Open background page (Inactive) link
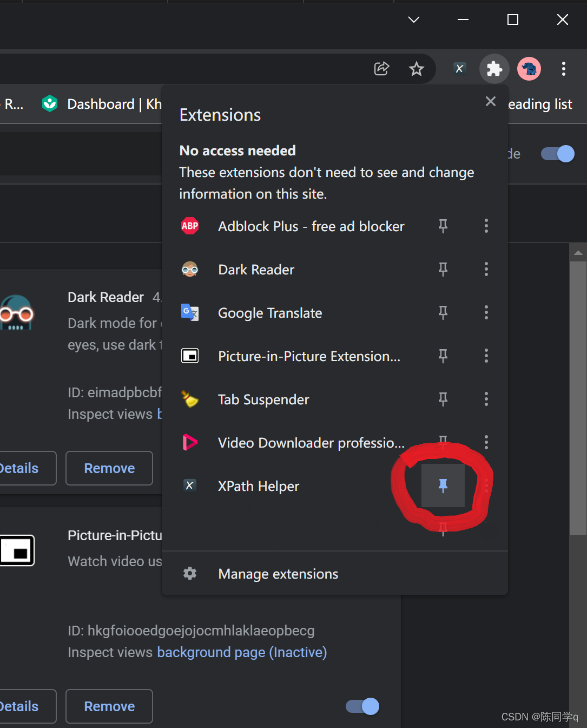This screenshot has height=728, width=587. 242,652
